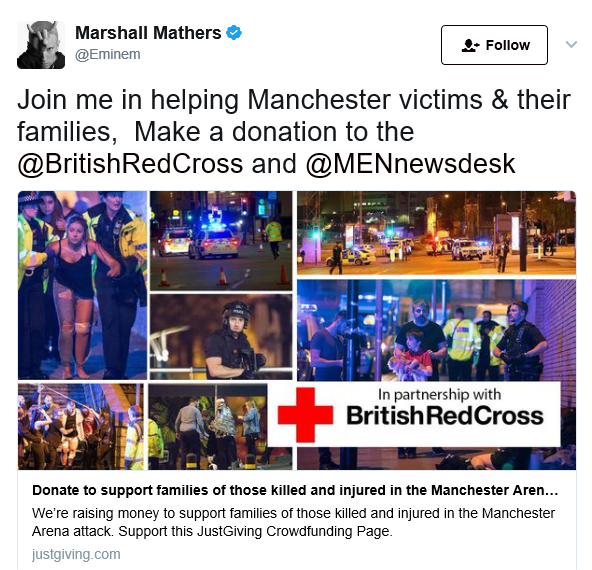Screen dimensions: 592x570
Task: Open Eminem's profile avatar picture
Action: 41,45
